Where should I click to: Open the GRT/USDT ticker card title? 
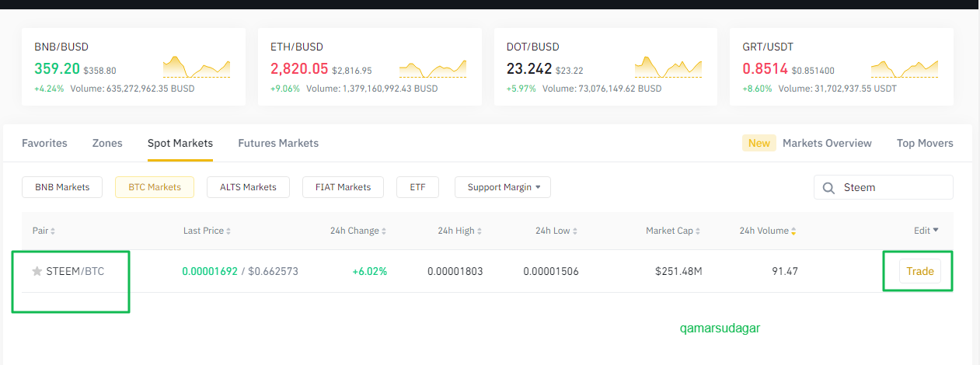coord(768,47)
